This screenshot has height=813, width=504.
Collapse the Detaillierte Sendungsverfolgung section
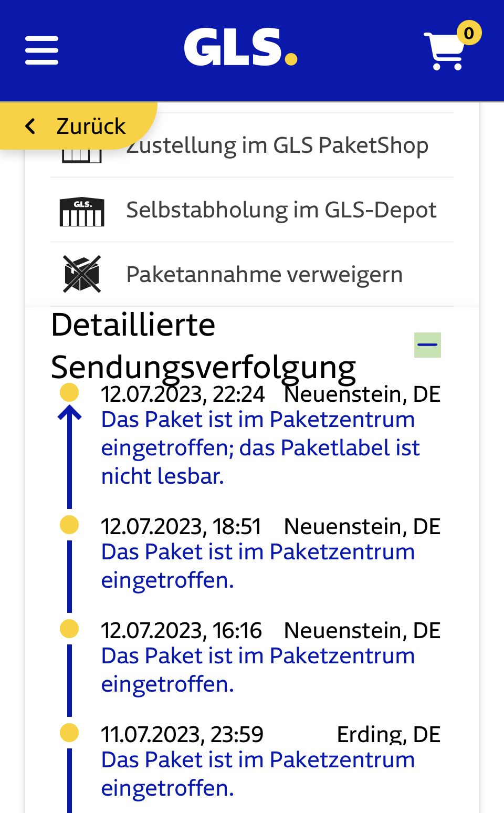(427, 345)
